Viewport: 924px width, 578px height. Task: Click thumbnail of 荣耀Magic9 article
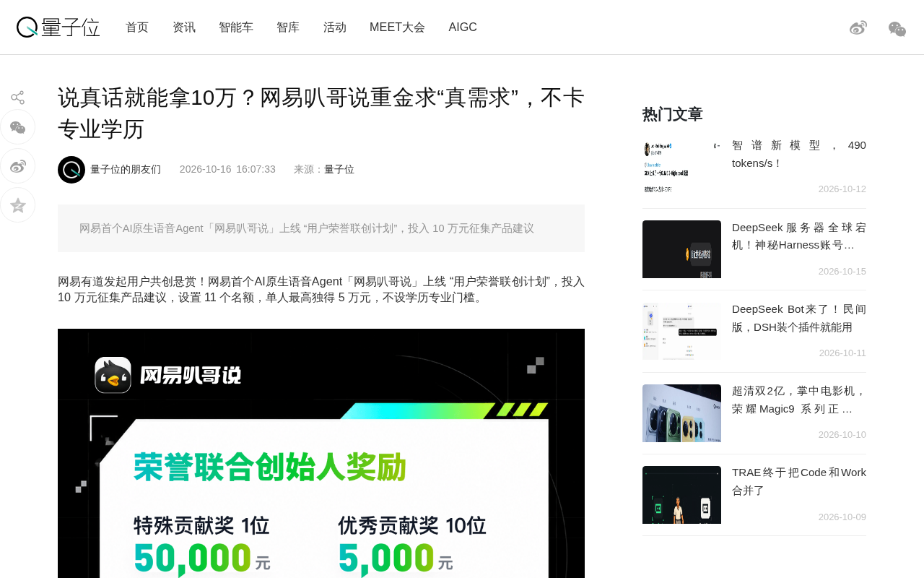[681, 413]
